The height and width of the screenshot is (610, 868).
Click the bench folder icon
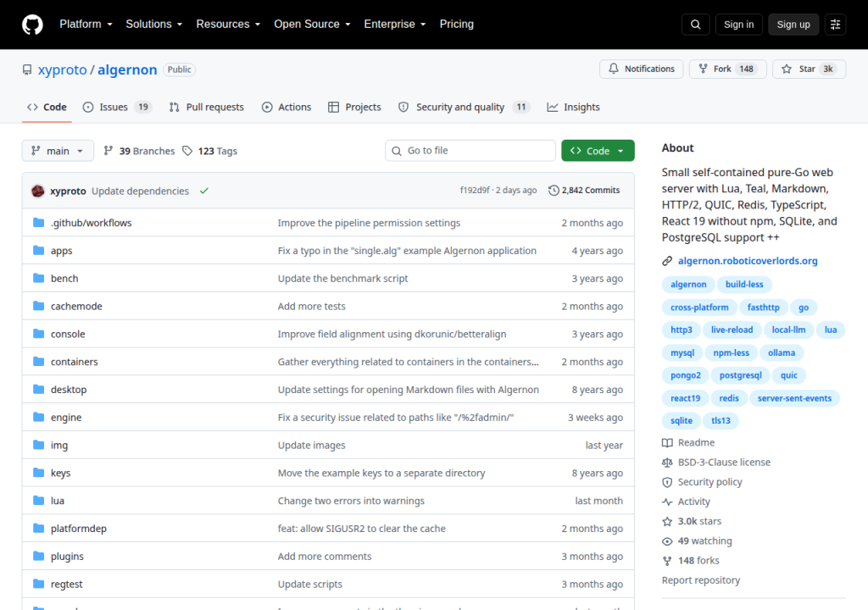coord(38,278)
